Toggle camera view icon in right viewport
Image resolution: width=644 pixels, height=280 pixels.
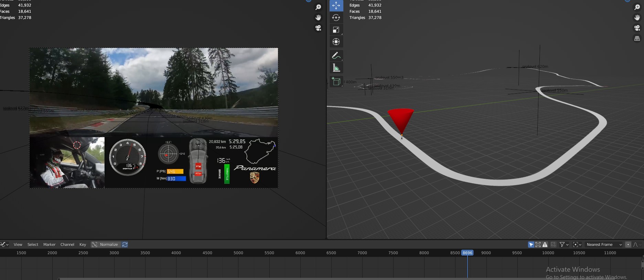click(637, 28)
